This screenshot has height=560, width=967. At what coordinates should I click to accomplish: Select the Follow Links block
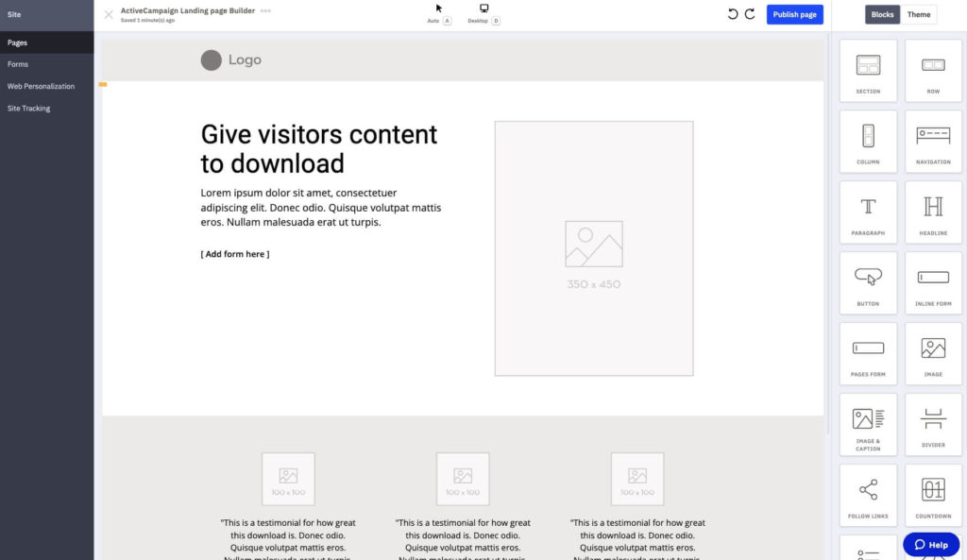(868, 496)
